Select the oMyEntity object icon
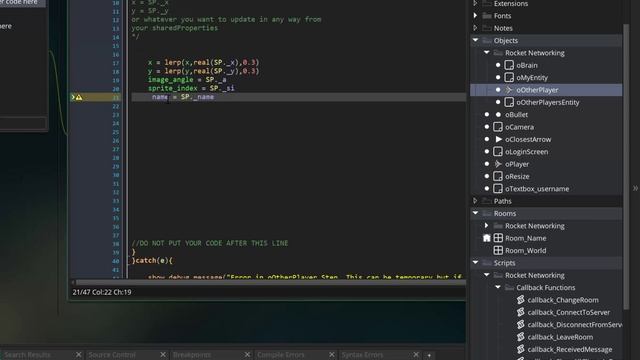 (509, 78)
